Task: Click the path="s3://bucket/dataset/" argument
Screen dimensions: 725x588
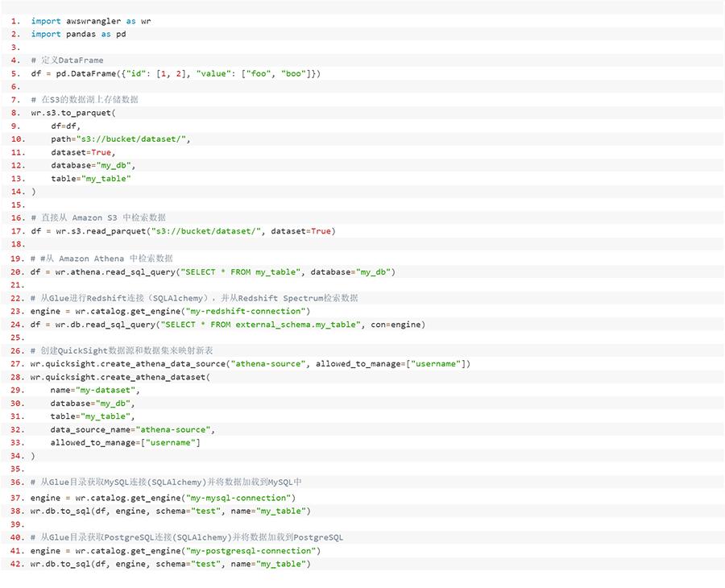Action: [x=121, y=139]
